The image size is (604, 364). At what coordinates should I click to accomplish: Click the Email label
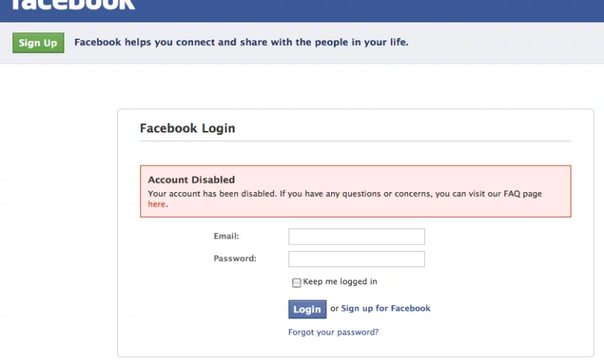(x=226, y=235)
